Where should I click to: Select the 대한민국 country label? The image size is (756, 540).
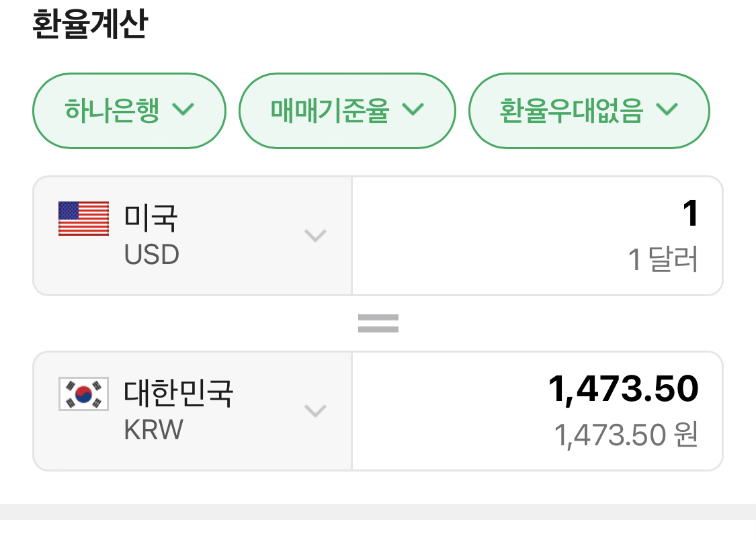[x=179, y=394]
